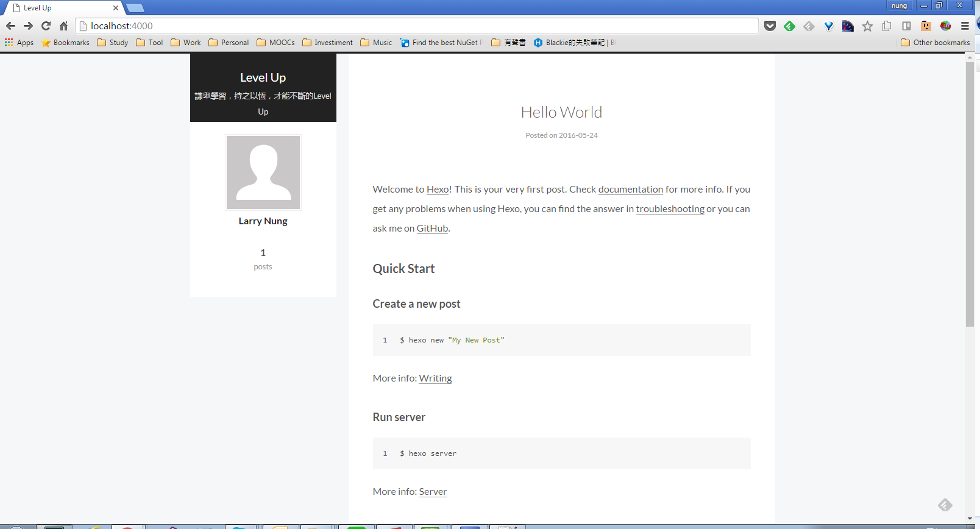Click the Larry Nung author name

pos(263,221)
